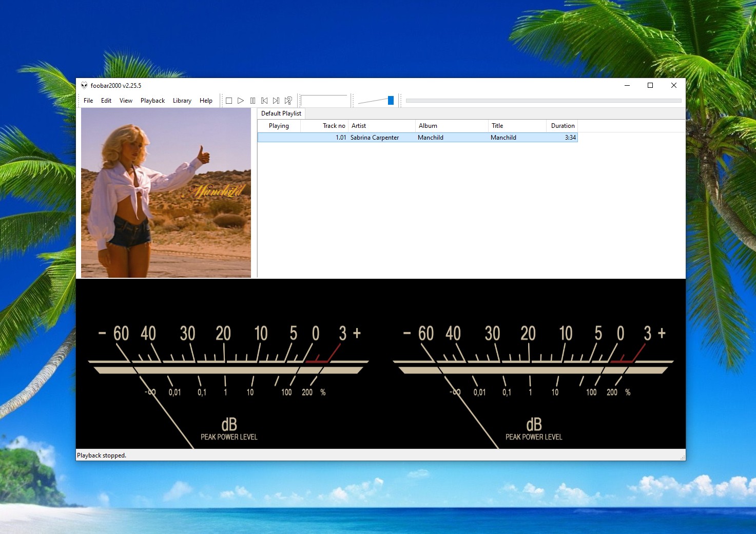Viewport: 756px width, 534px height.
Task: Open the Library menu
Action: pyautogui.click(x=182, y=101)
